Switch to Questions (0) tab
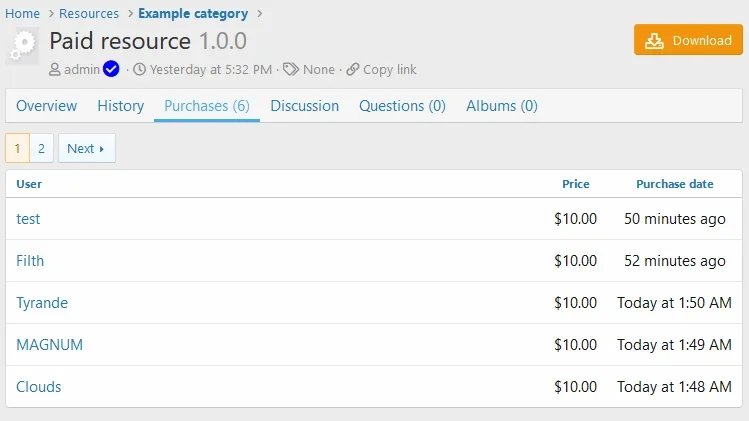This screenshot has width=749, height=421. point(402,106)
